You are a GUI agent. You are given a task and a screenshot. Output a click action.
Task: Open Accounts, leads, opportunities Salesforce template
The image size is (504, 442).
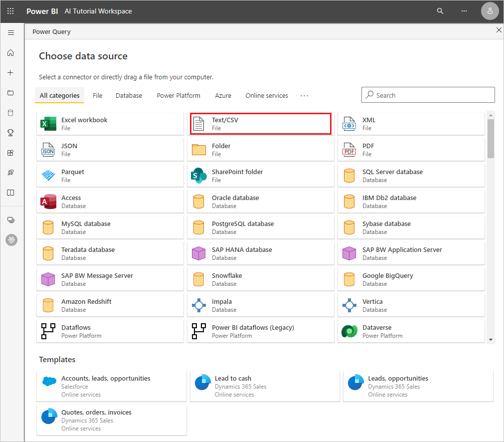point(112,386)
